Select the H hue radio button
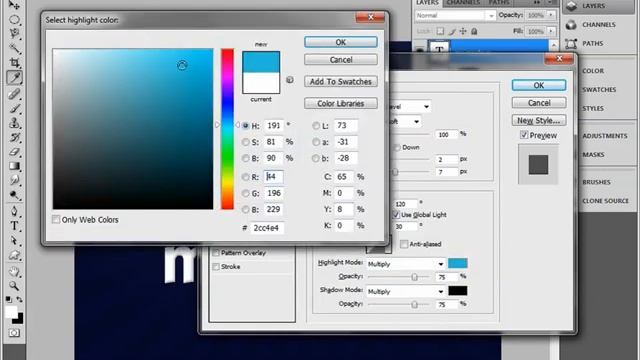The height and width of the screenshot is (360, 640). tap(245, 126)
